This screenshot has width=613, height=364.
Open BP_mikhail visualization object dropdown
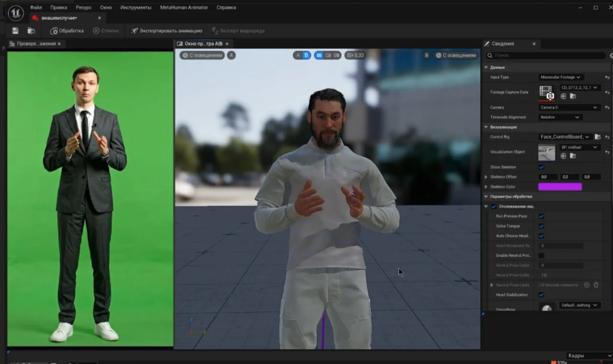point(580,148)
